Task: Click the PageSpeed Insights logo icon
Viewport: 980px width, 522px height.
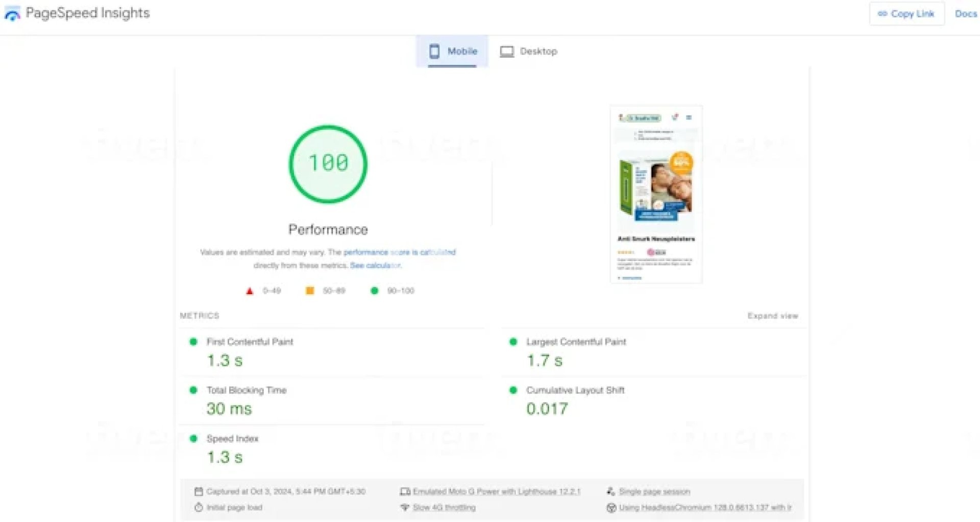Action: [12, 14]
